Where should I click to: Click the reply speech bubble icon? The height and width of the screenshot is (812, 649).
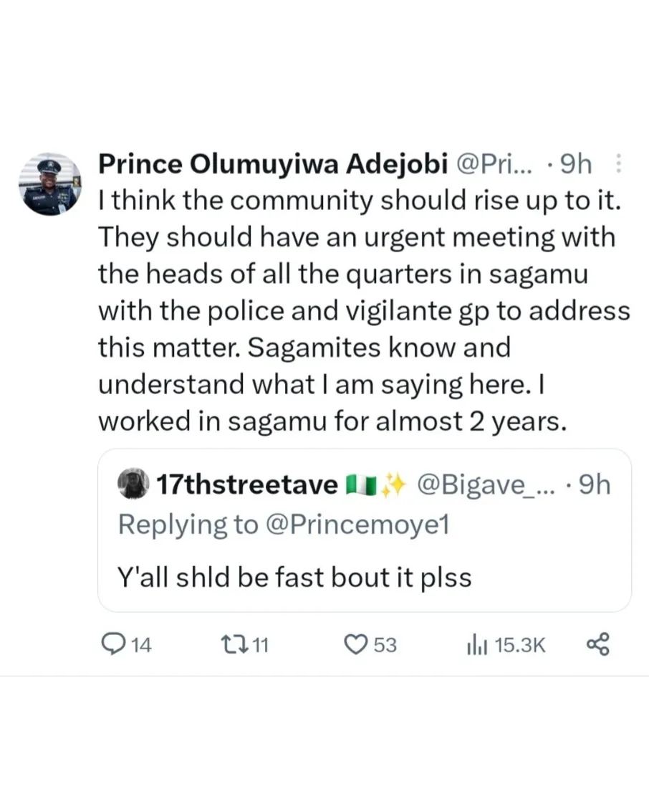[113, 645]
